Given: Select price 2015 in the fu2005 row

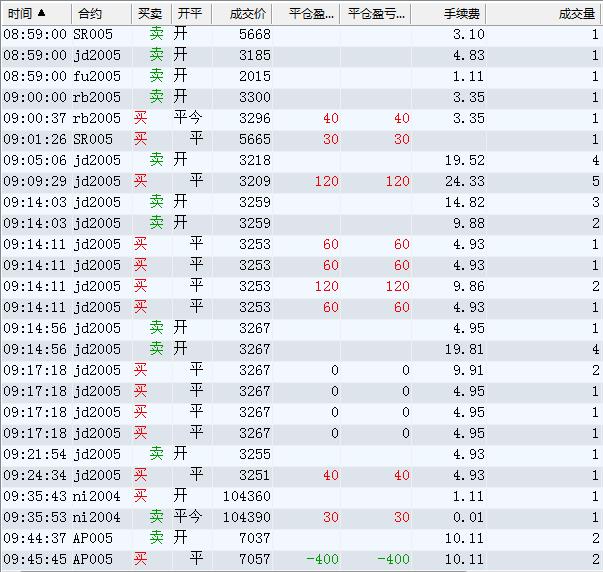Looking at the screenshot, I should point(255,76).
